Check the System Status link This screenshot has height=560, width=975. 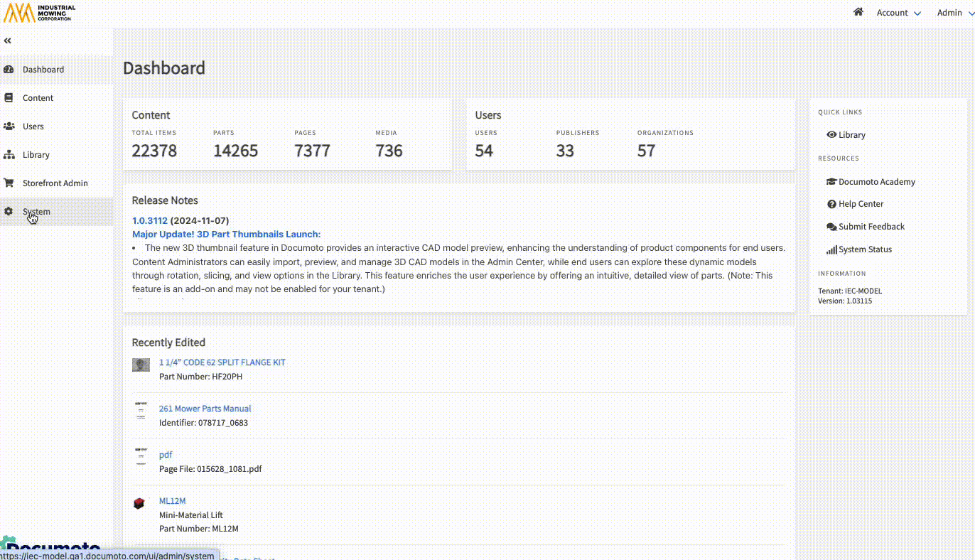(858, 249)
